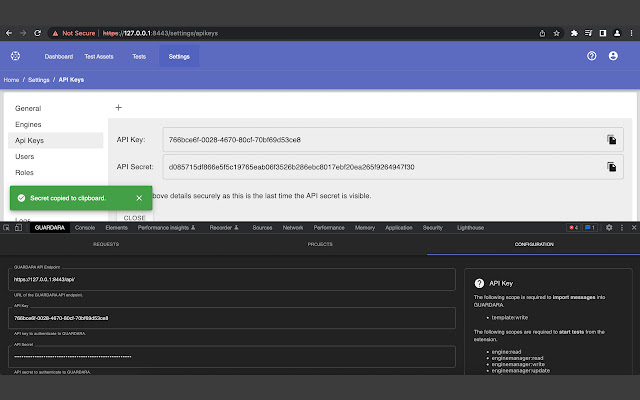This screenshot has height=400, width=640.
Task: Open DevTools more options menu
Action: point(621,228)
